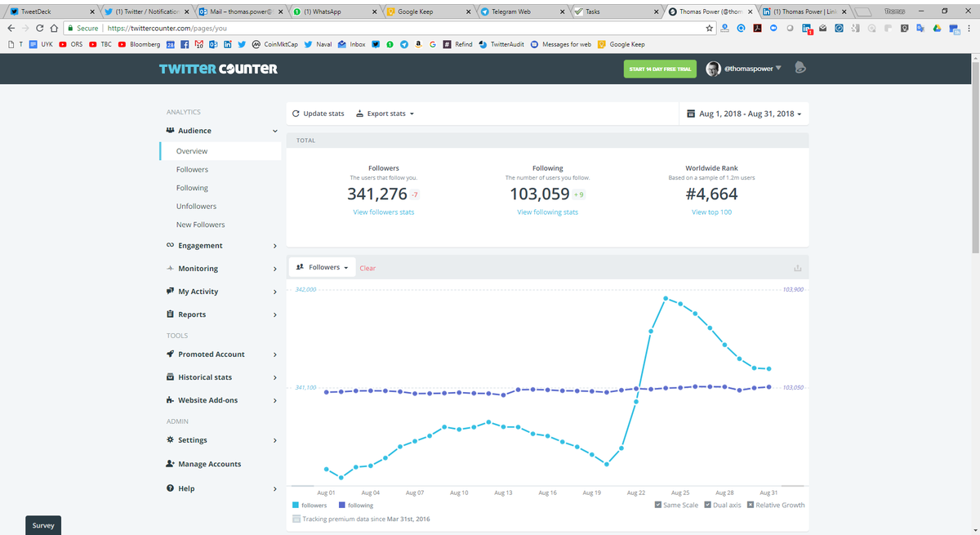Open the Export stats dropdown
Viewport: 980px width, 535px height.
[385, 114]
